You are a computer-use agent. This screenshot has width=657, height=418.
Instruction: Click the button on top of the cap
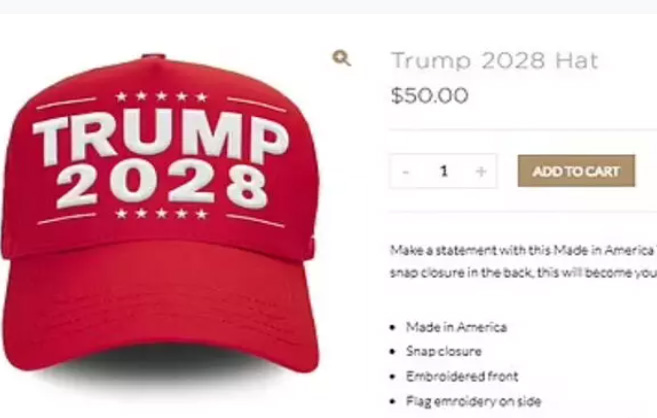pyautogui.click(x=153, y=56)
